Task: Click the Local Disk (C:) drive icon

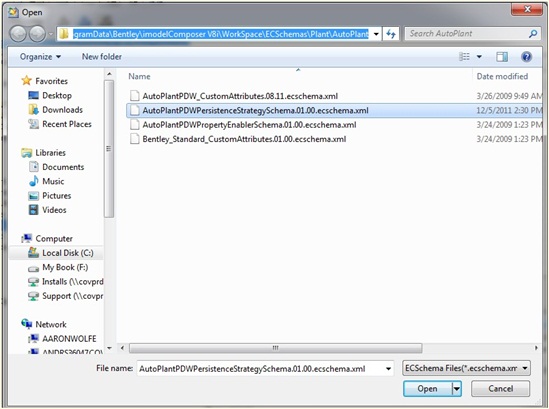Action: point(34,252)
